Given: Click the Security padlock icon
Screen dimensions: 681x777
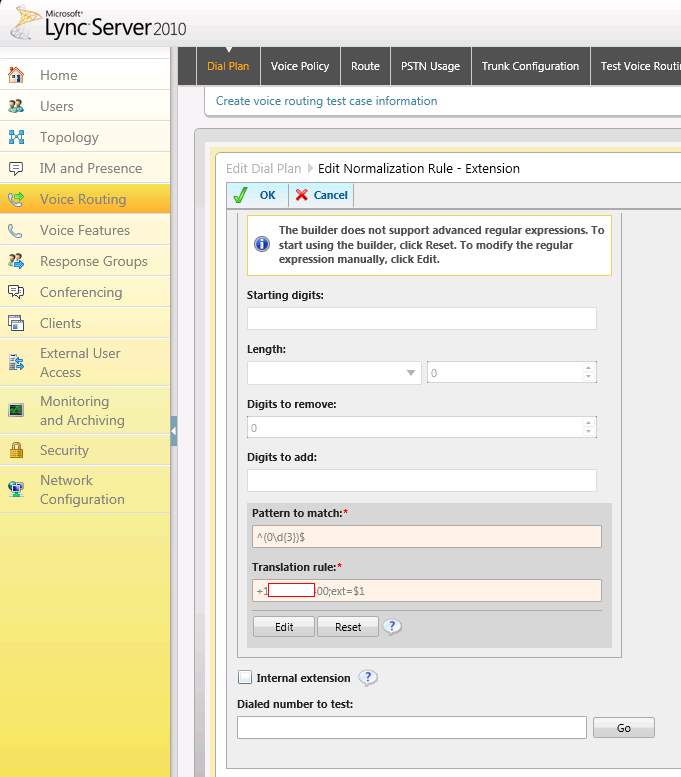Looking at the screenshot, I should [x=16, y=451].
